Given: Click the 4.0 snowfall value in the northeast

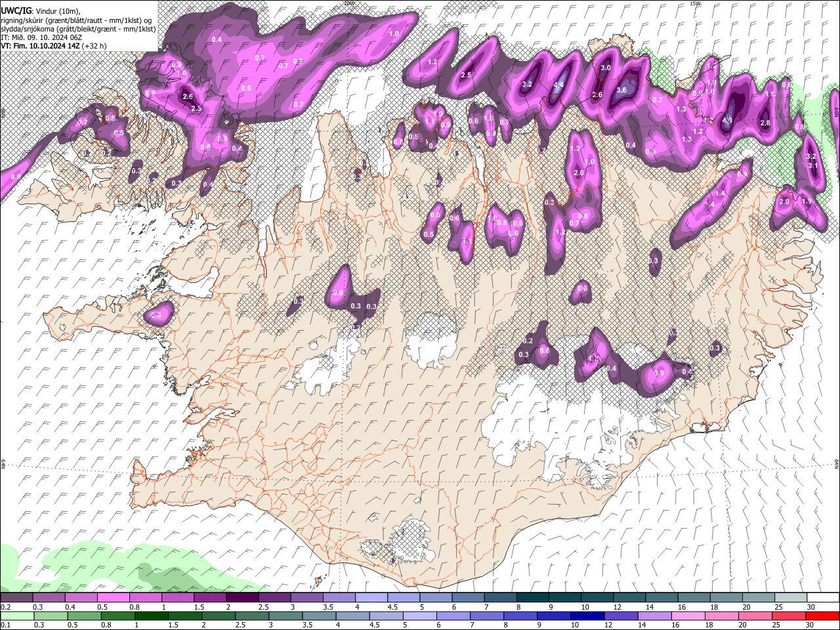Looking at the screenshot, I should (x=727, y=120).
